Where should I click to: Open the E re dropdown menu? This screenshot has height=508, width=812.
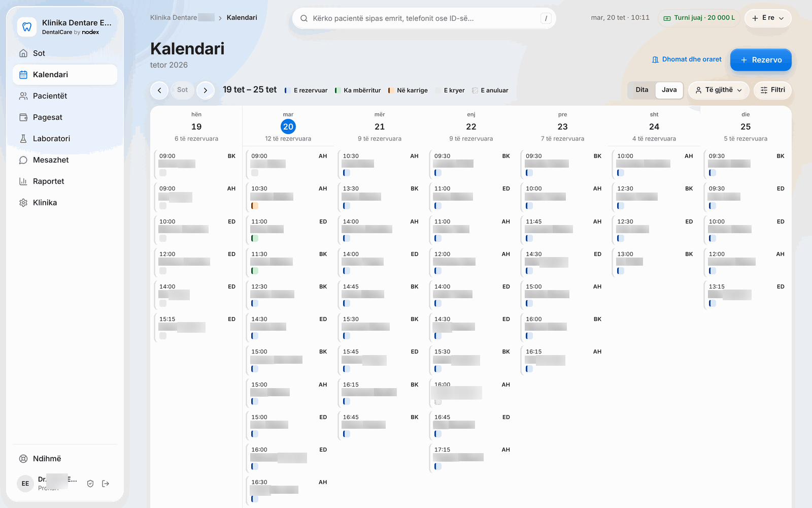tap(768, 18)
